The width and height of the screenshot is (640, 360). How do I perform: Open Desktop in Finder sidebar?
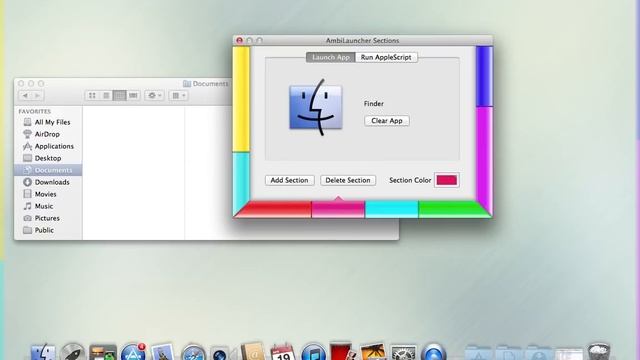[x=48, y=158]
